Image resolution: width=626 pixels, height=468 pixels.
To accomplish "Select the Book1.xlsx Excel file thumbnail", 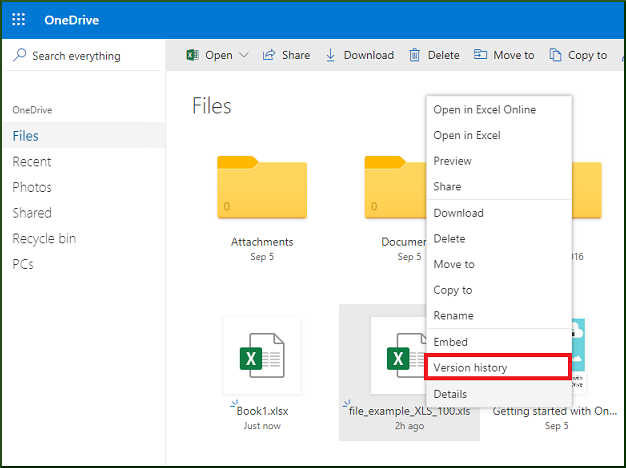I will point(262,355).
